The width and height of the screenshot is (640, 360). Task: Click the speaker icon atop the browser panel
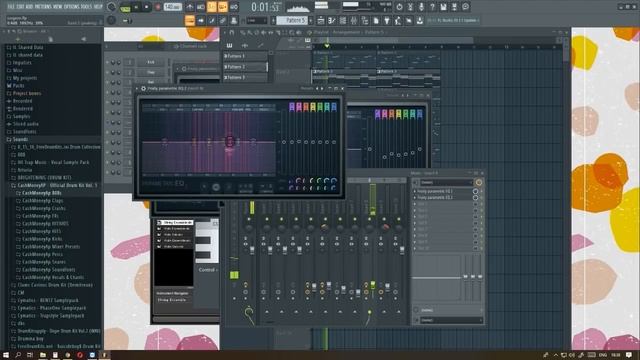click(x=84, y=39)
